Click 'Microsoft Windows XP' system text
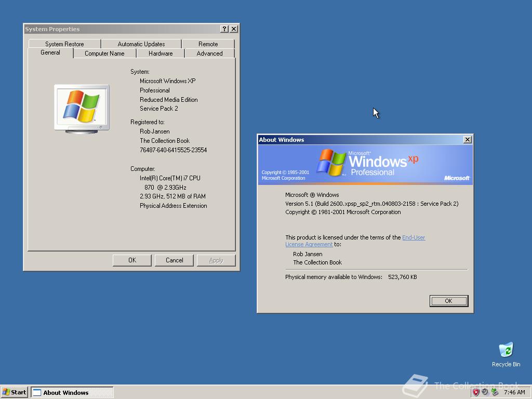Screen dimensions: 532x399 click(x=168, y=81)
